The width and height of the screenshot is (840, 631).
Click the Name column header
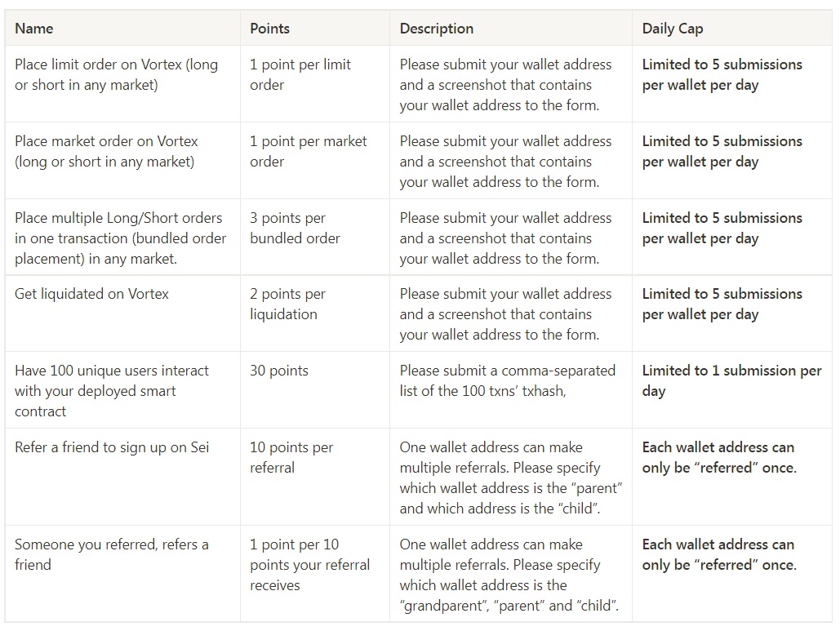(34, 29)
